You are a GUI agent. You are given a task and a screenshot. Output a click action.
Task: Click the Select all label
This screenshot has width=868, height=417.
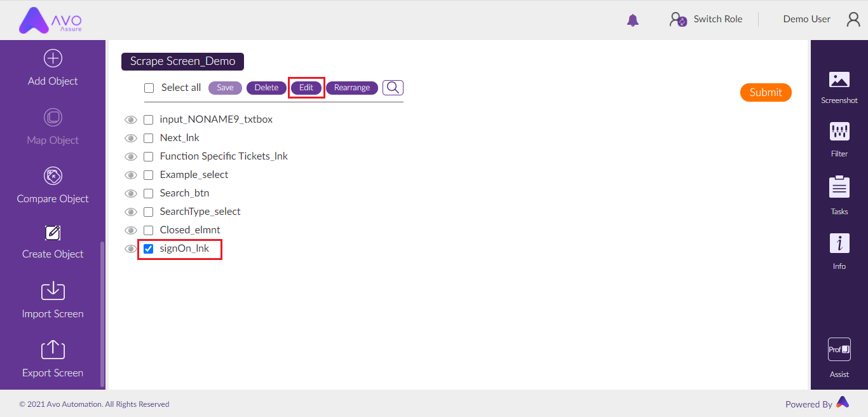click(181, 88)
